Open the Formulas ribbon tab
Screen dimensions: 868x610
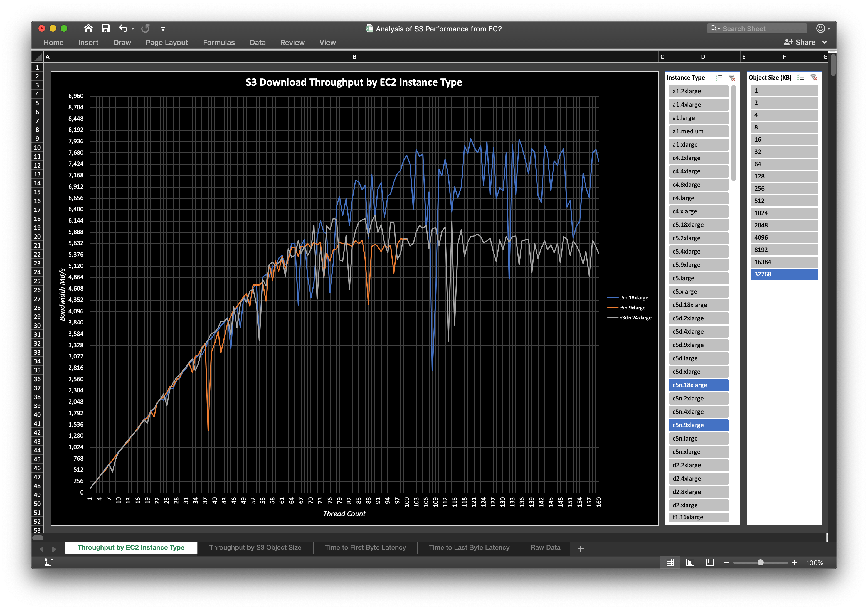[218, 42]
